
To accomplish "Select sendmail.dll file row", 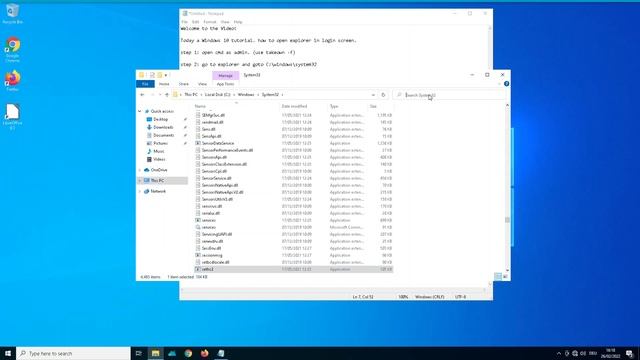I will (x=293, y=122).
